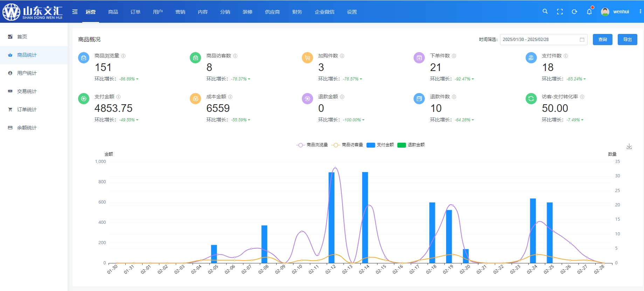Click the 02-24 payment bar in chart

pyautogui.click(x=533, y=231)
